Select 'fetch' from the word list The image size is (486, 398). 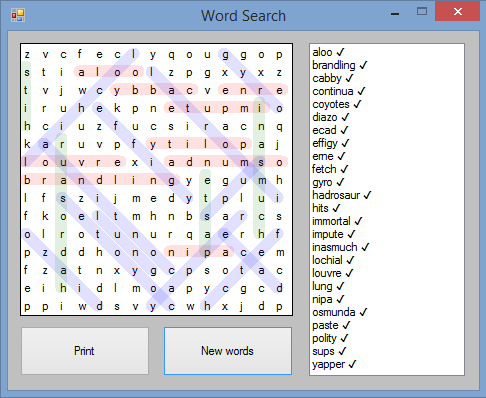tap(330, 169)
